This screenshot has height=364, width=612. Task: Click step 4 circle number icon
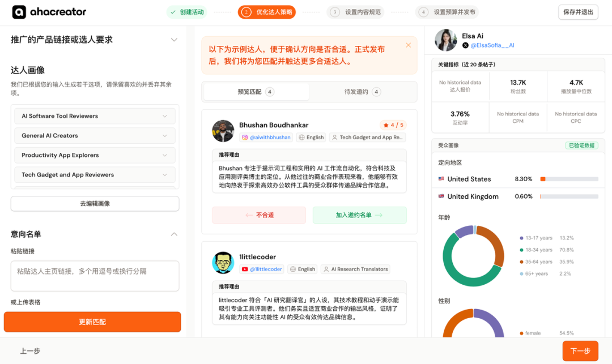tap(423, 12)
